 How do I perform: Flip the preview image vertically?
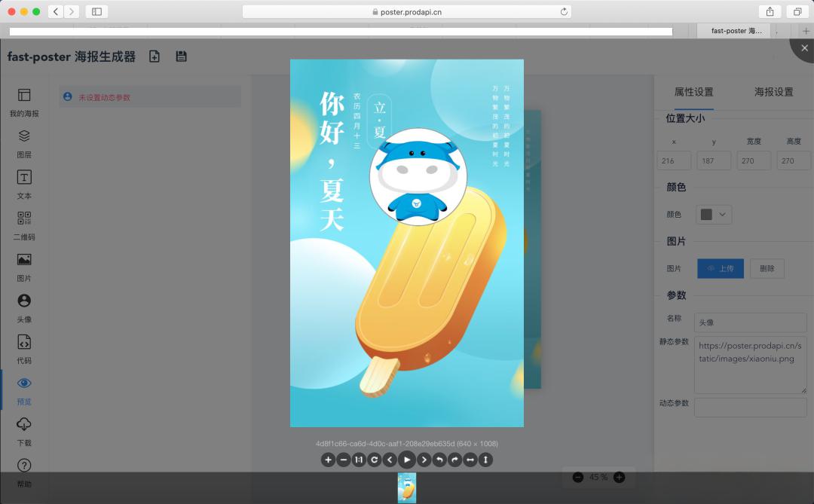click(x=485, y=460)
